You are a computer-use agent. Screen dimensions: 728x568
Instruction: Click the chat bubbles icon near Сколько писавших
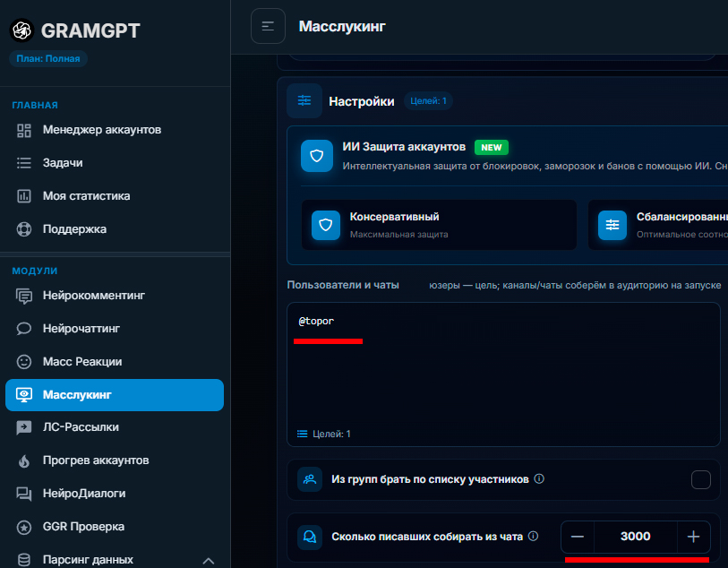pos(310,537)
